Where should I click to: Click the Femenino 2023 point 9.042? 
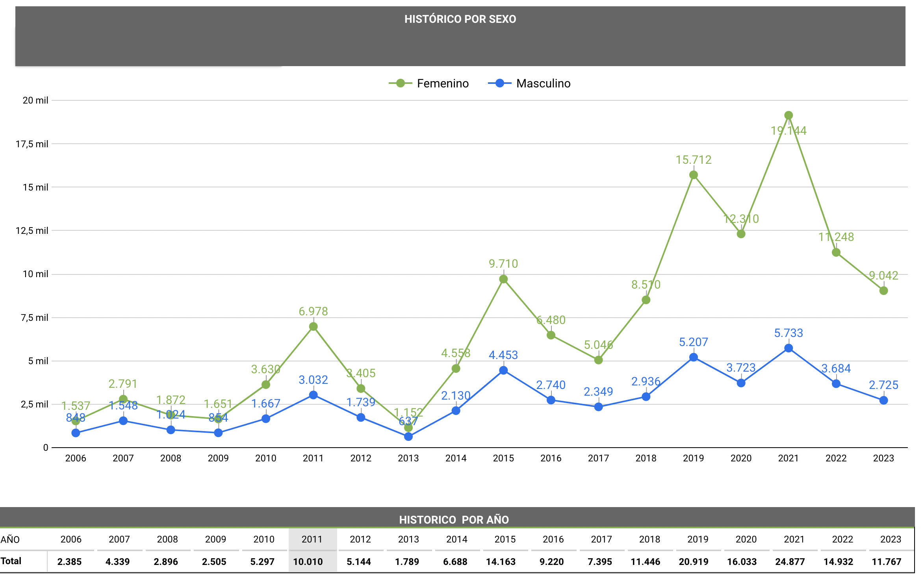click(883, 291)
